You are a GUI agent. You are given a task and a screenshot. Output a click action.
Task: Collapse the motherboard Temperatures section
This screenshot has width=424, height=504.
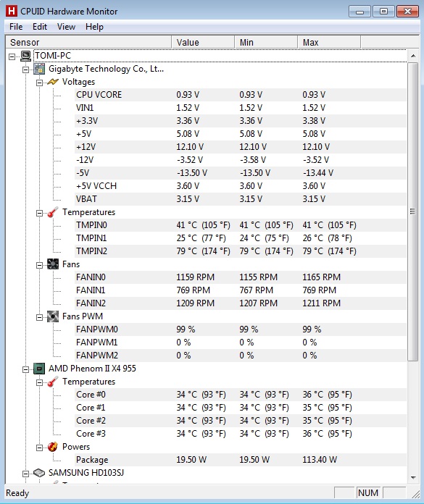pyautogui.click(x=39, y=213)
